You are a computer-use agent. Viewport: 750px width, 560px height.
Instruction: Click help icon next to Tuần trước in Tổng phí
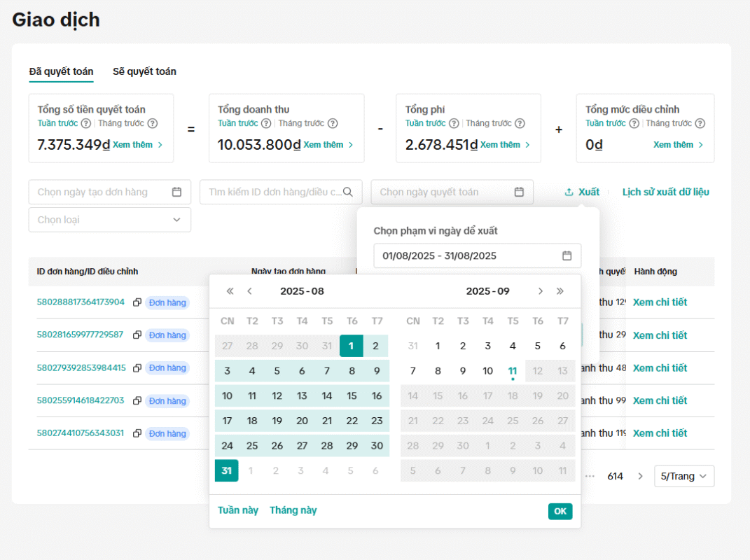coord(454,124)
